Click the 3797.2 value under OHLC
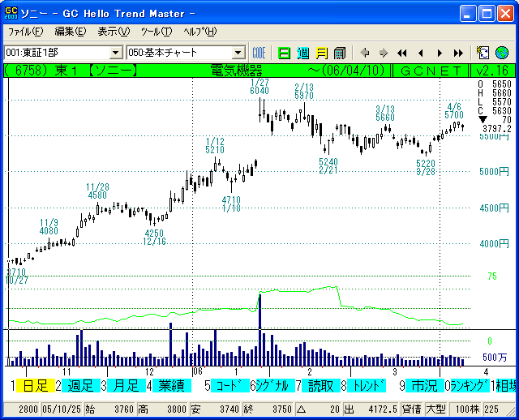 [x=496, y=128]
